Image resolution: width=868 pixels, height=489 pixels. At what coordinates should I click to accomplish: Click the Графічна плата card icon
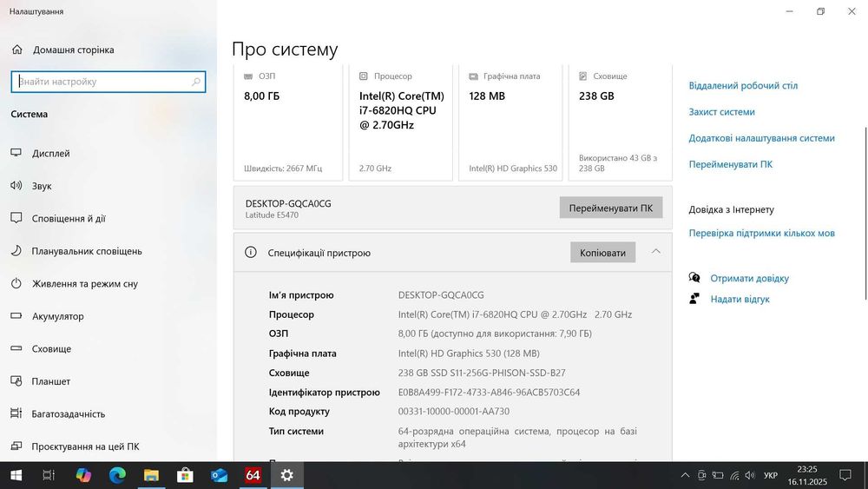pos(473,76)
